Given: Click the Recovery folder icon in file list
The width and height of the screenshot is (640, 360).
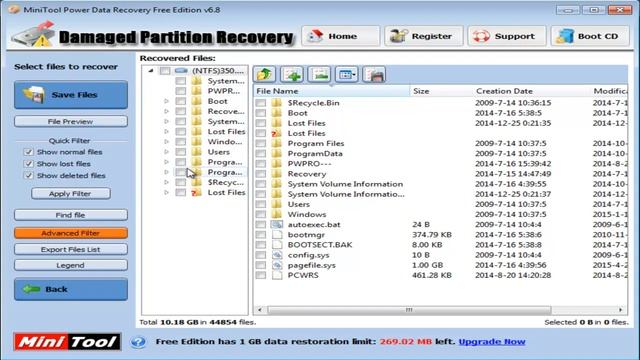Looking at the screenshot, I should [x=277, y=174].
